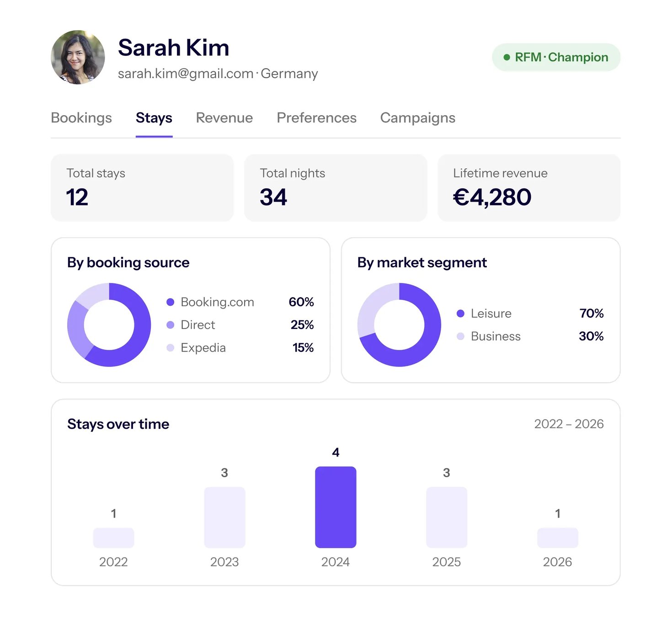The width and height of the screenshot is (672, 617).
Task: Click the Booking.com legend color dot
Action: click(x=171, y=302)
